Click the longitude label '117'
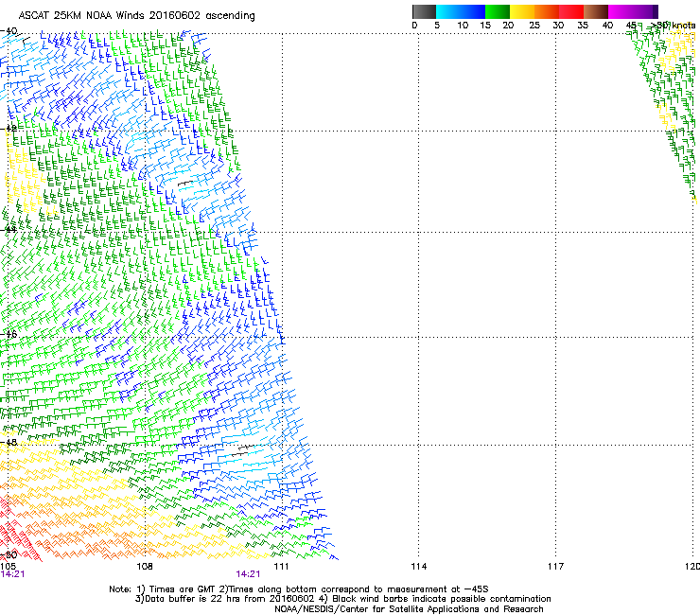 coord(555,567)
